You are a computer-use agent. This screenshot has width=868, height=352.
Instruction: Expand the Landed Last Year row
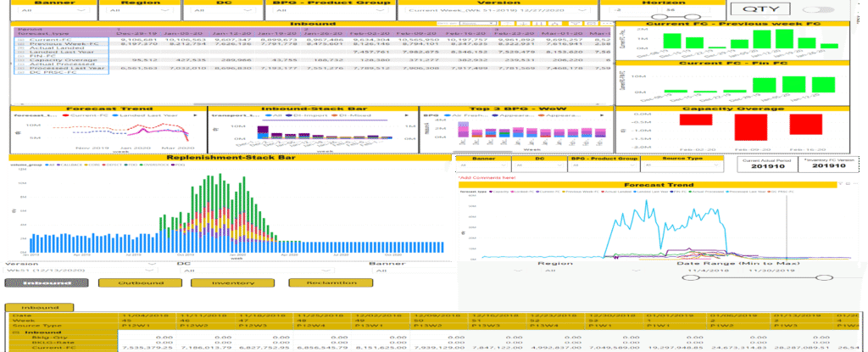pos(20,52)
